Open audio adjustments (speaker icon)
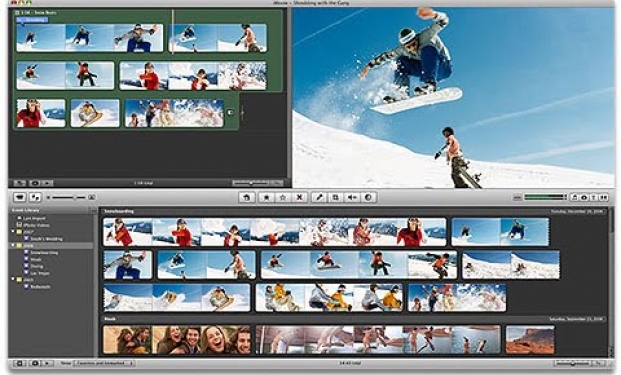The image size is (621, 375). point(352,197)
